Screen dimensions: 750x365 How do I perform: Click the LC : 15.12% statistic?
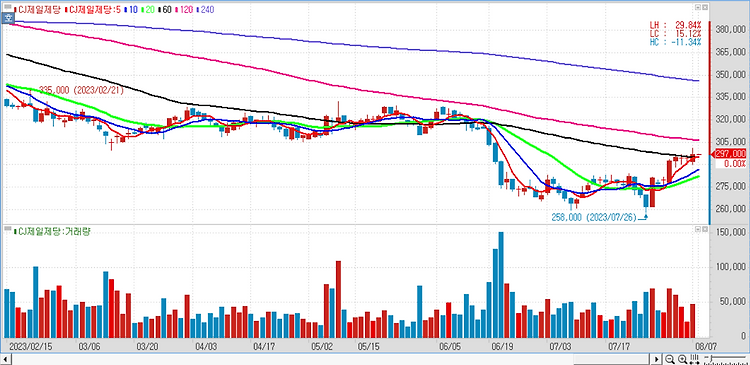tap(675, 33)
